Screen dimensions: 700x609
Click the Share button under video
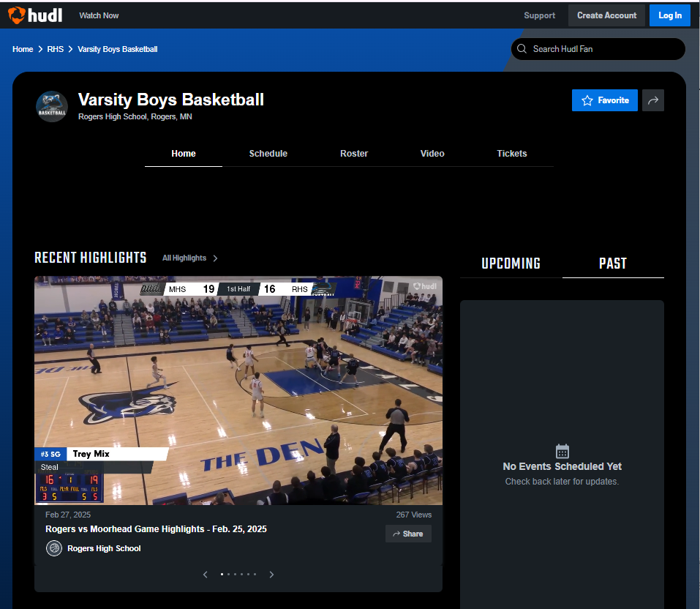point(408,534)
